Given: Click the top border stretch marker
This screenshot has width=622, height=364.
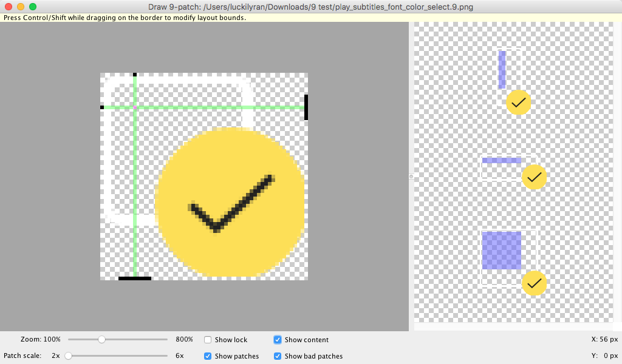Looking at the screenshot, I should (135, 75).
